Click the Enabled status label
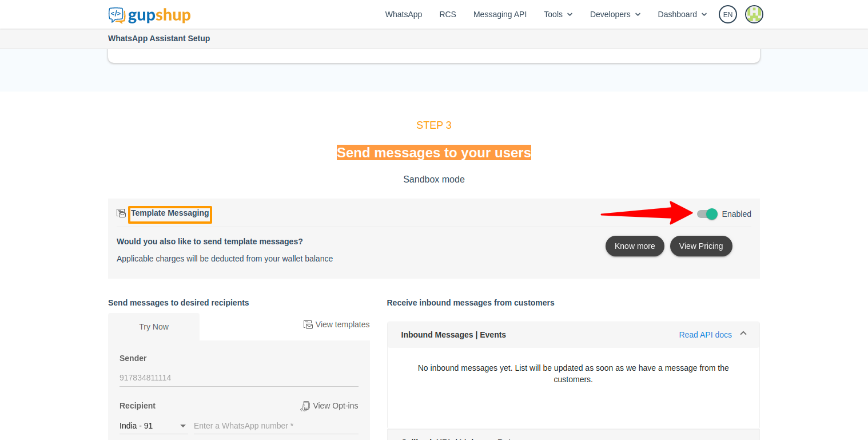Viewport: 868px width, 440px height. coord(736,214)
